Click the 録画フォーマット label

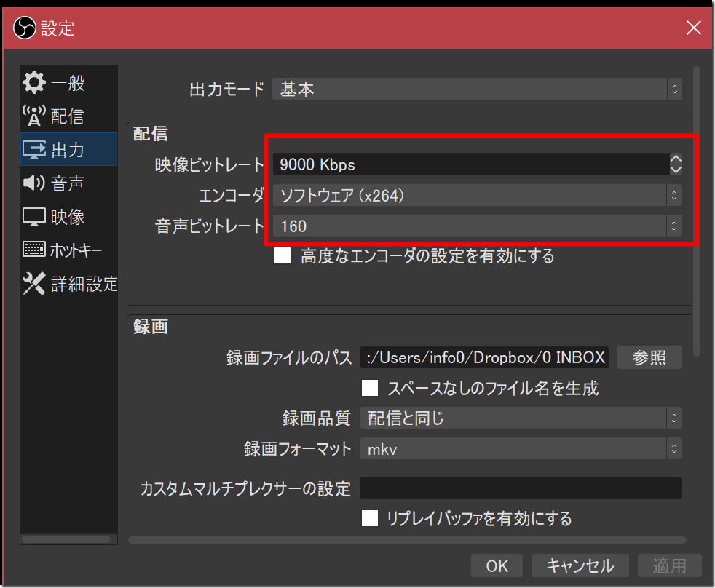coord(297,448)
